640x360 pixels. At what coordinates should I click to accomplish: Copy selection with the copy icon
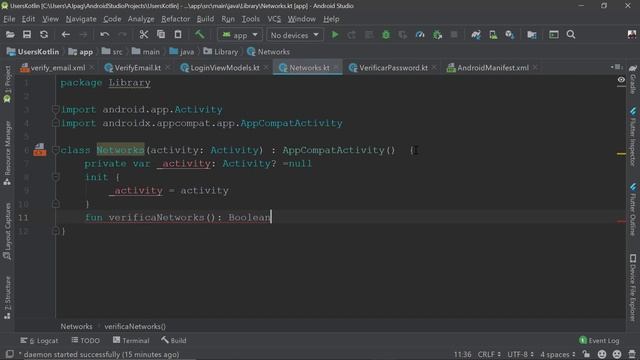(x=161, y=35)
